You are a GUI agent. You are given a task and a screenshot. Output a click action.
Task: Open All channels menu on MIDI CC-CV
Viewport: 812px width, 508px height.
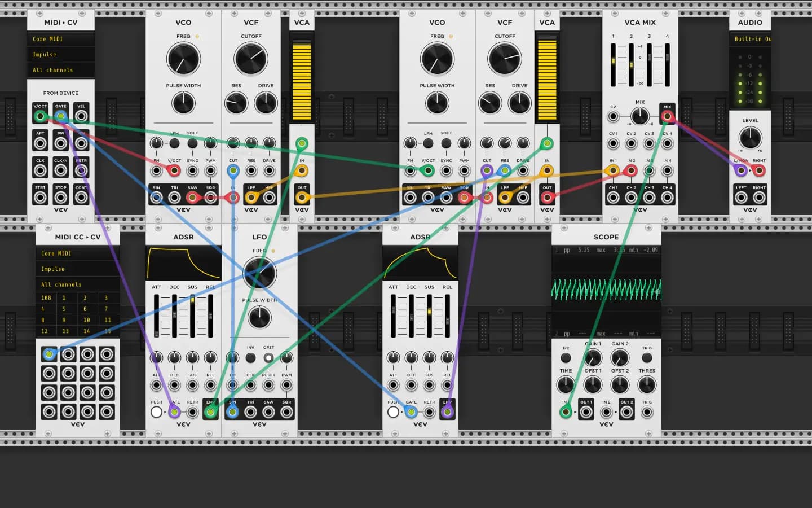point(78,284)
